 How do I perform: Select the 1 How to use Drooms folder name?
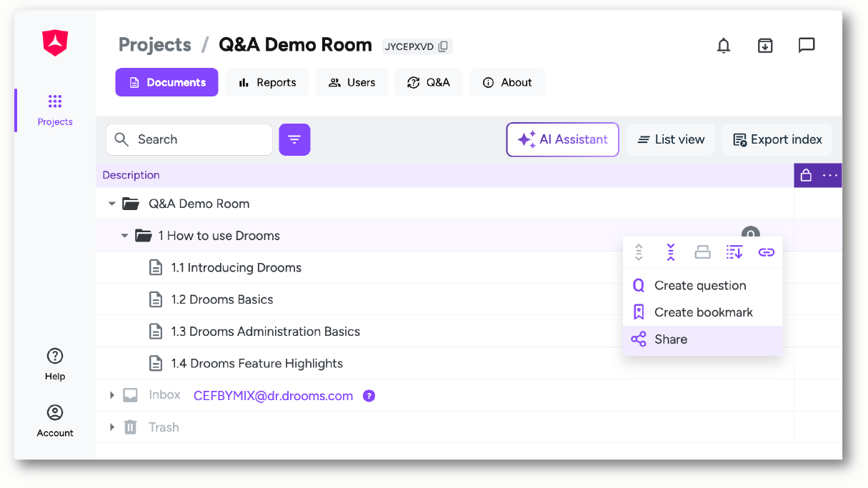pos(219,236)
